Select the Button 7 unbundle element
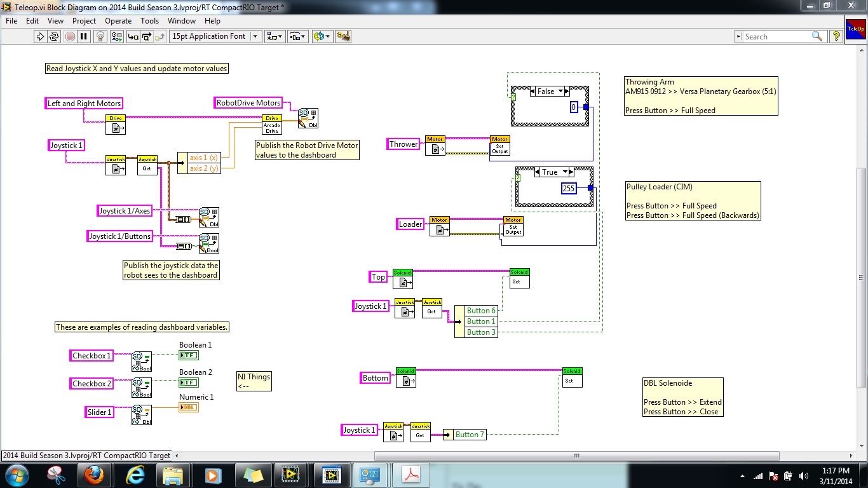 point(470,435)
